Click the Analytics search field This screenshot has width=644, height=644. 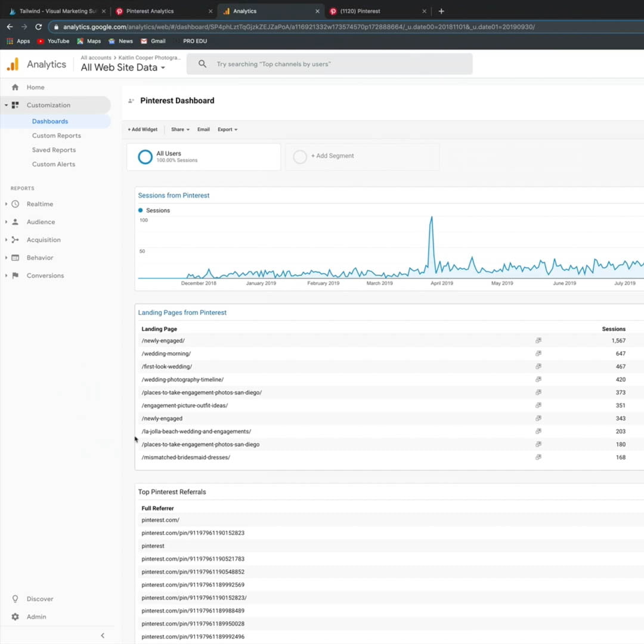329,64
